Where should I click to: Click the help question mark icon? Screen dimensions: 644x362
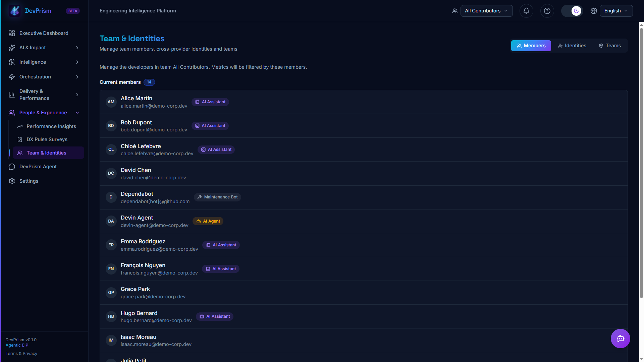pos(547,11)
